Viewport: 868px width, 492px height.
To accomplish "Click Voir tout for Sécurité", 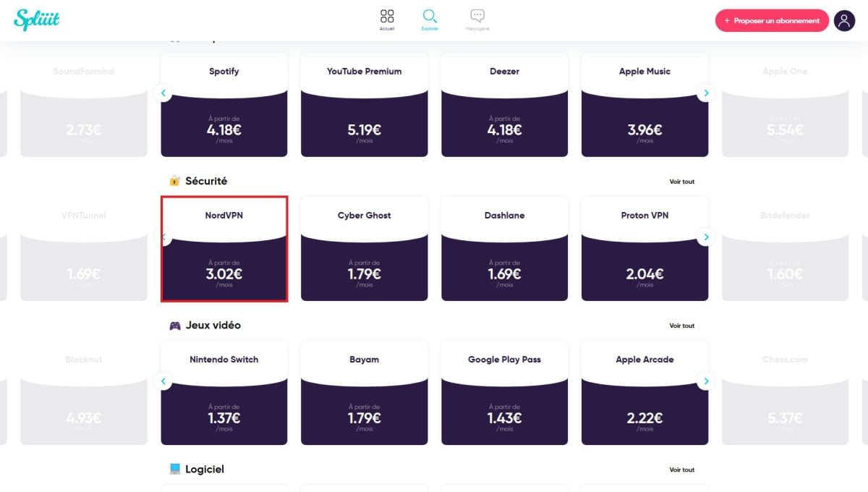I will (x=681, y=182).
